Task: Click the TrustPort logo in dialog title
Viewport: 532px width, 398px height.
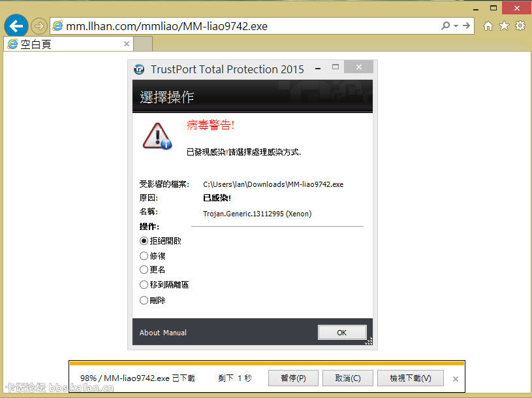Action: (139, 69)
